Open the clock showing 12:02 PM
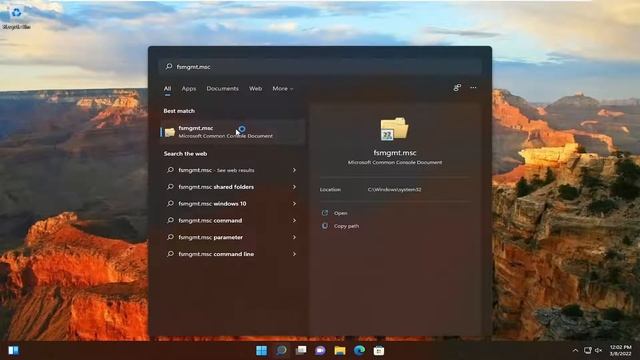This screenshot has width=640, height=360. (x=620, y=350)
